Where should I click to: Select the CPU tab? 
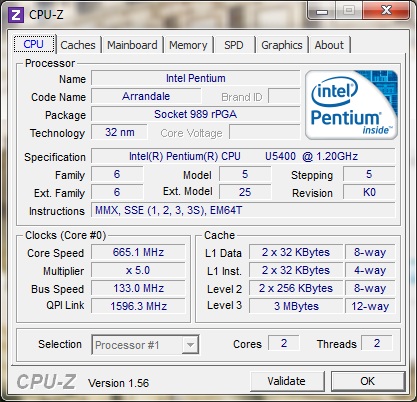tap(34, 44)
